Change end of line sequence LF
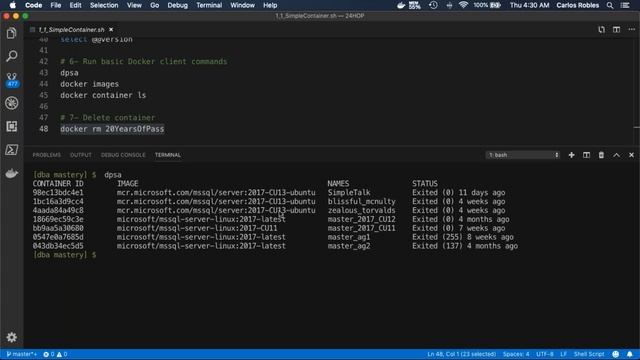This screenshot has height=360, width=640. 564,354
